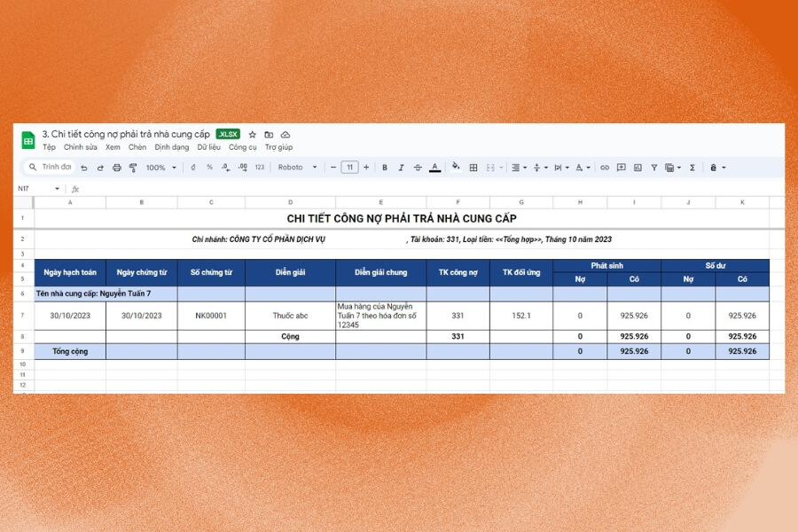Toggle strikethrough formatting
This screenshot has height=532, width=798.
(418, 168)
